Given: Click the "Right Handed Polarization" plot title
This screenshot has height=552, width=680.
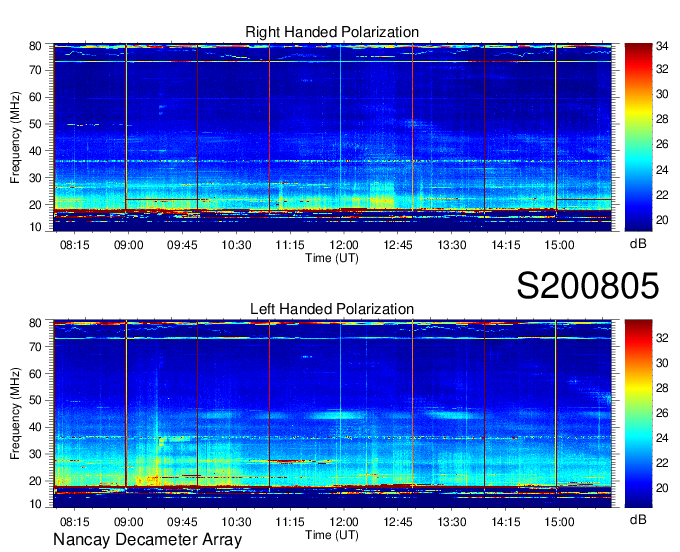Looking at the screenshot, I should point(332,32).
